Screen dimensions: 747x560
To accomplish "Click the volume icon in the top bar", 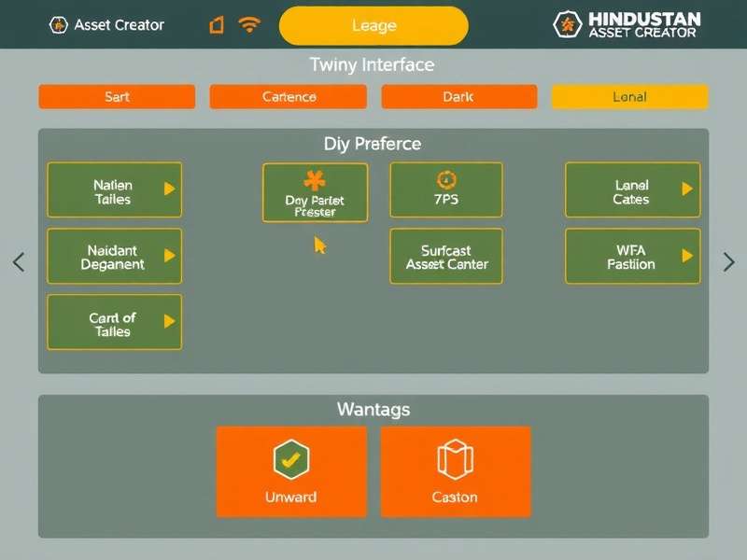I will click(x=216, y=25).
